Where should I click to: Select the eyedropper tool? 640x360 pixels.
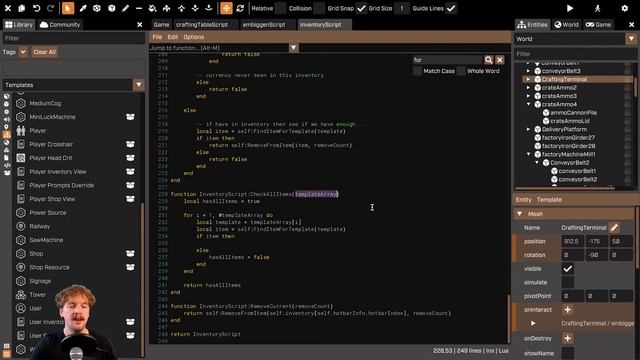(83, 8)
